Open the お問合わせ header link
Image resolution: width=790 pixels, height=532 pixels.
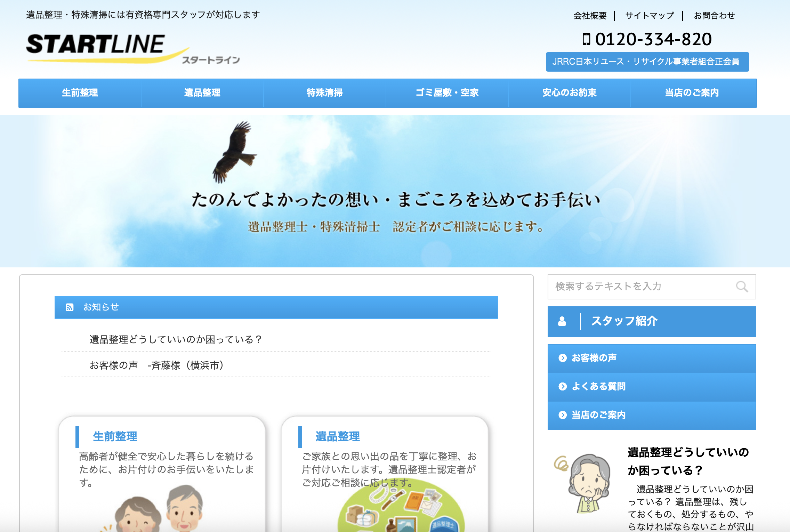(714, 16)
